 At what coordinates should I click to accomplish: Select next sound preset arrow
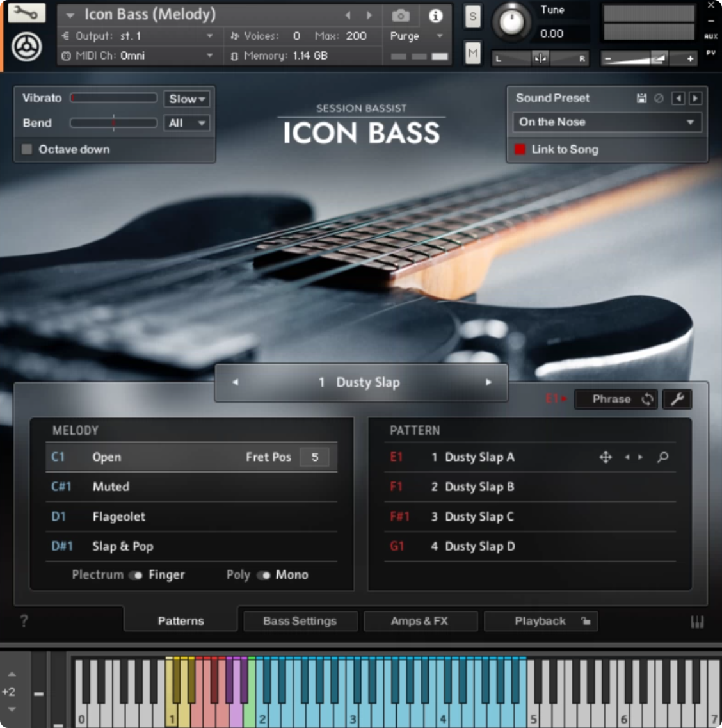coord(695,99)
